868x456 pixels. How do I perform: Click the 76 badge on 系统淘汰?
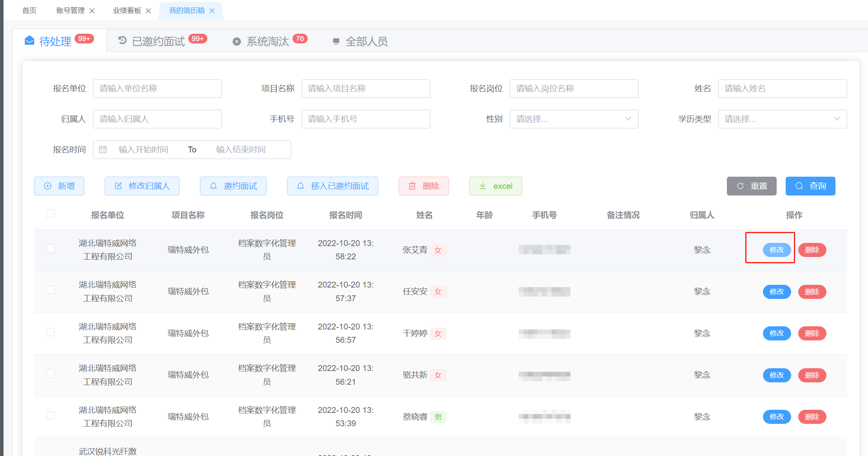point(300,38)
